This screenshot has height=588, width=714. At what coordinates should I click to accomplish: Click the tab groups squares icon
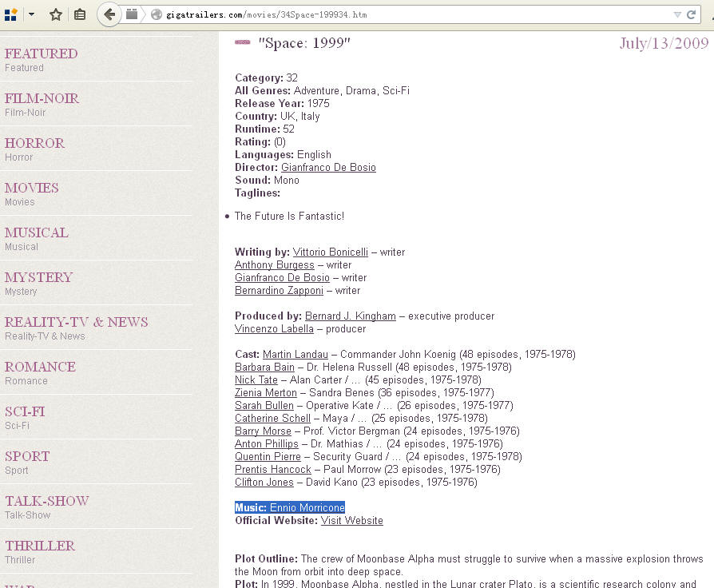point(10,14)
